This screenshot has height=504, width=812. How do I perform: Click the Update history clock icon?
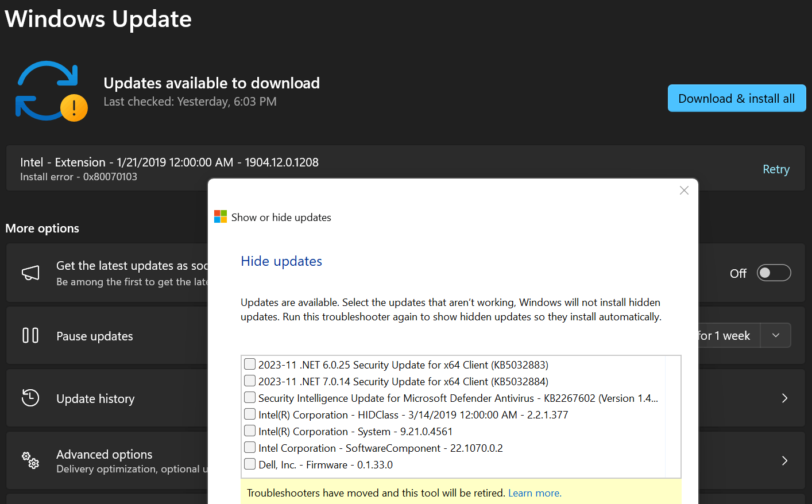tap(30, 398)
